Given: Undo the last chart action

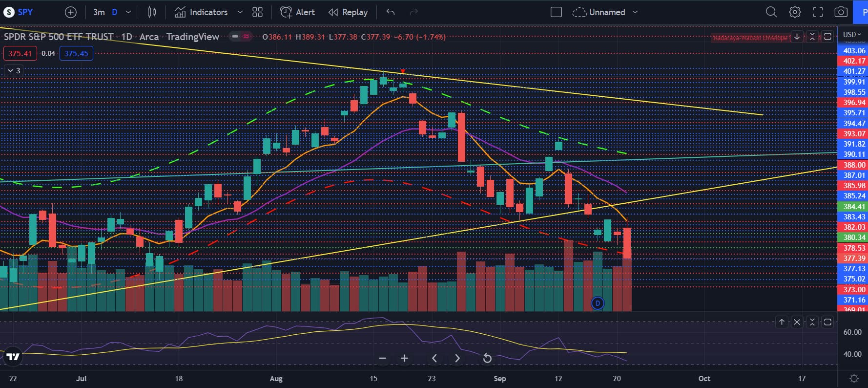Looking at the screenshot, I should [390, 12].
